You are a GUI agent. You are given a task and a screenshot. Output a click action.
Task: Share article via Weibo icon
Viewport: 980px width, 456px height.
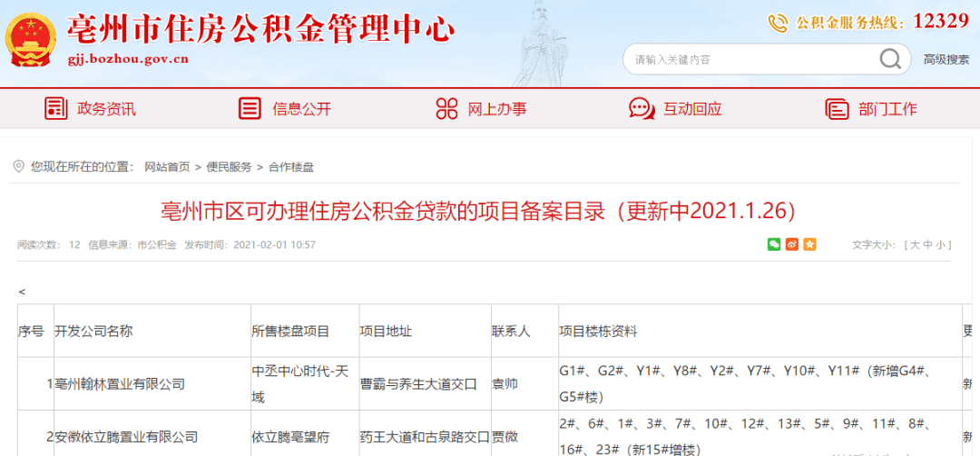pyautogui.click(x=792, y=244)
